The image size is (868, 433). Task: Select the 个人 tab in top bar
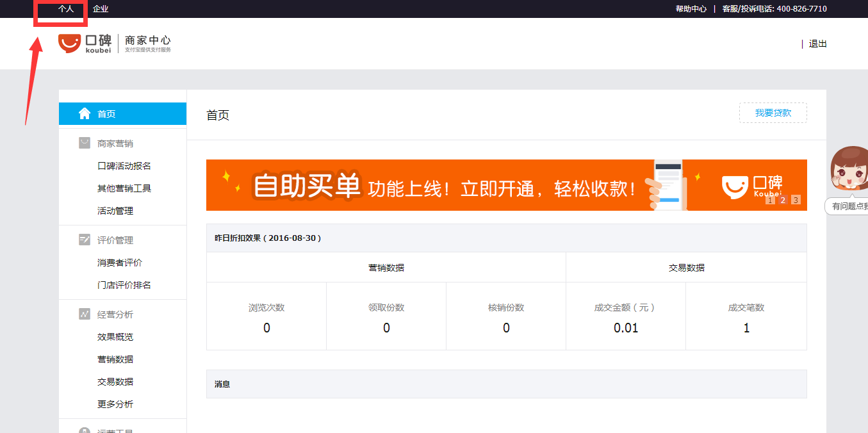pos(66,9)
